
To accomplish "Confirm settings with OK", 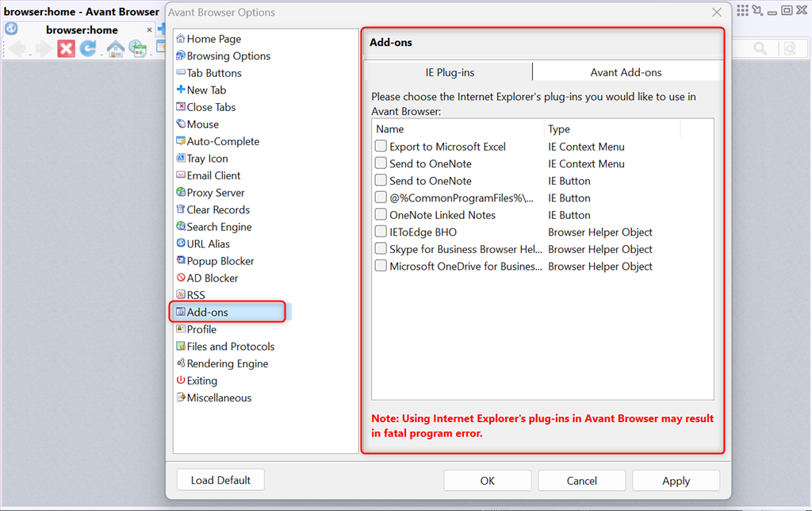I will [488, 481].
